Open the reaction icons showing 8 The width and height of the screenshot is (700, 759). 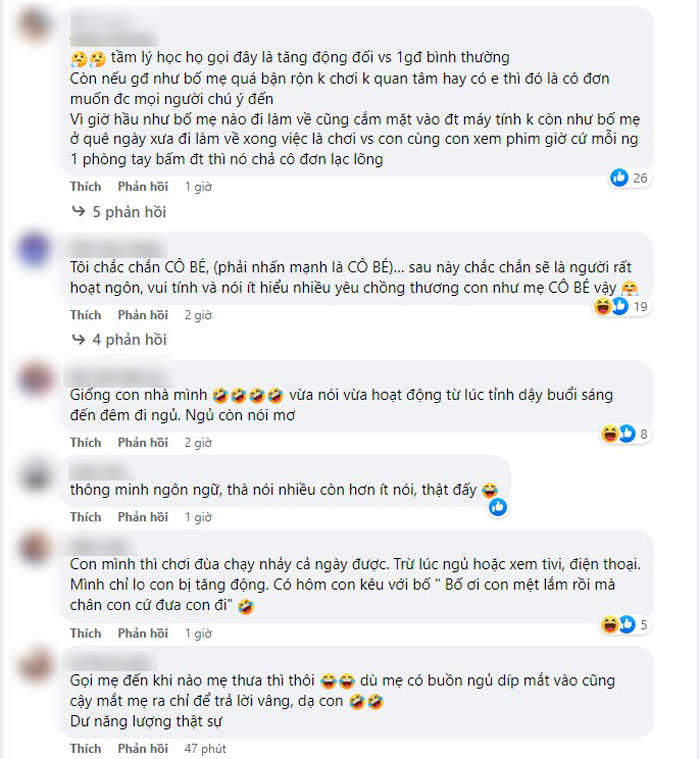point(624,434)
